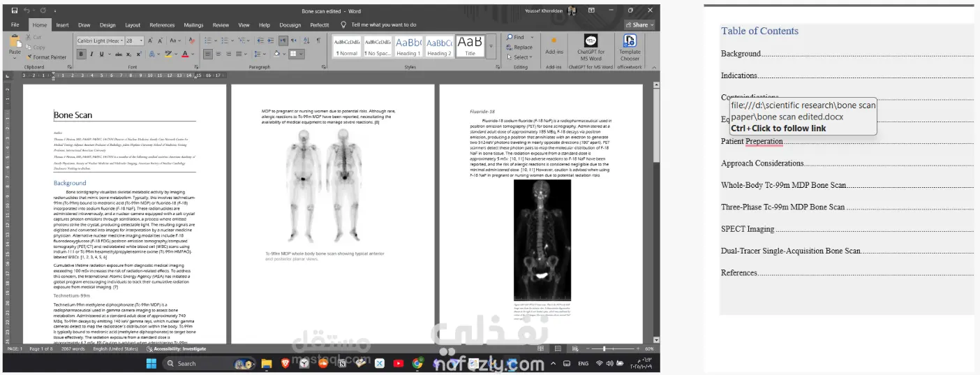Screen dimensions: 980x375
Task: Click Tell me what you want to do
Action: (378, 24)
